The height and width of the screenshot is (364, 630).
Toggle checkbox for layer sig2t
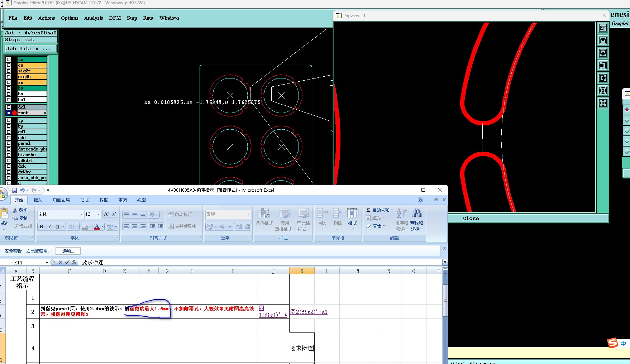(x=9, y=71)
